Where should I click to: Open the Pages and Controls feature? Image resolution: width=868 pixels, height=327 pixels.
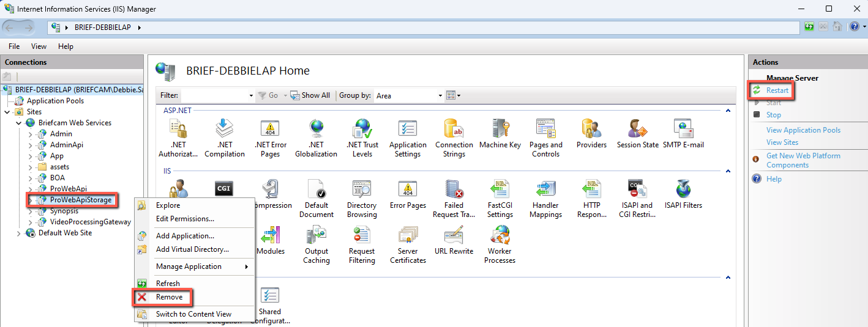pos(545,138)
